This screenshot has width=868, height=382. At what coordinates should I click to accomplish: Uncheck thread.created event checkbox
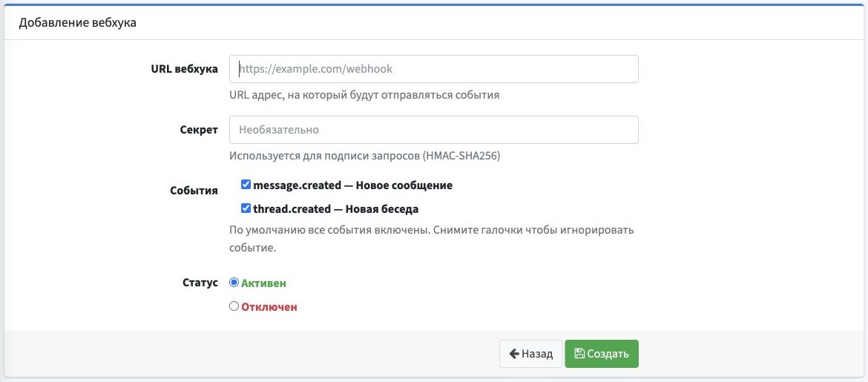[246, 208]
